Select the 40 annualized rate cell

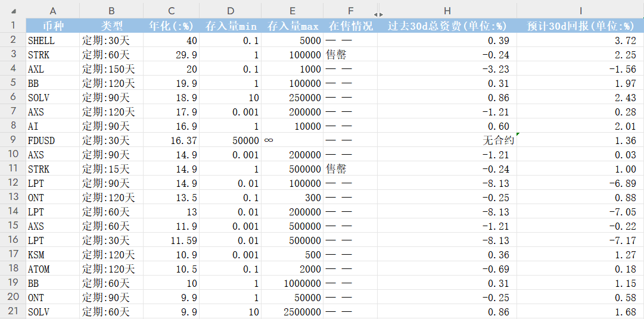click(171, 40)
